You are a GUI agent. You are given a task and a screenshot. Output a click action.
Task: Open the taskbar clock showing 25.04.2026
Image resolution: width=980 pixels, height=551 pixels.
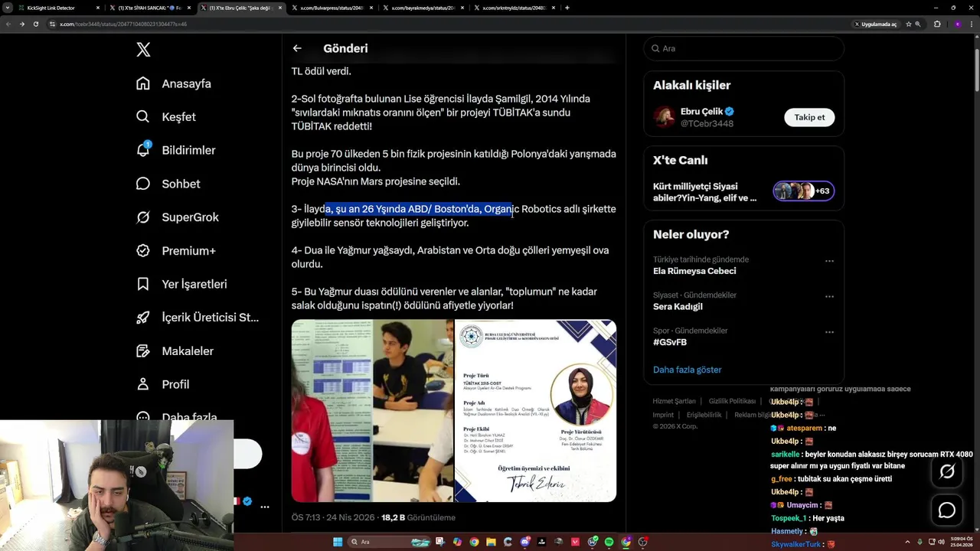coord(959,542)
